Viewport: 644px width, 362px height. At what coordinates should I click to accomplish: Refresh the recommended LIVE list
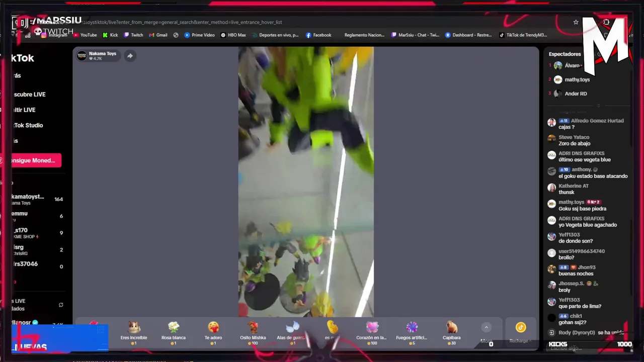click(61, 305)
